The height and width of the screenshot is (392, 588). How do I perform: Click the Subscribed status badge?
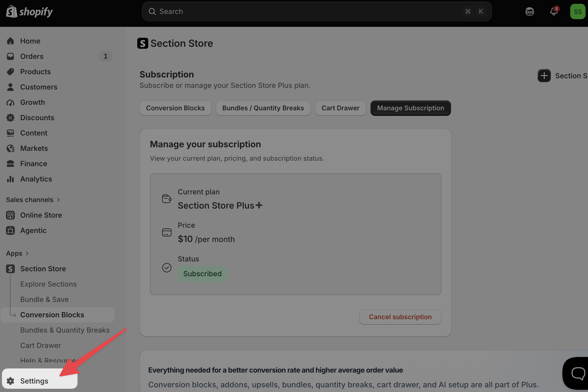[202, 274]
